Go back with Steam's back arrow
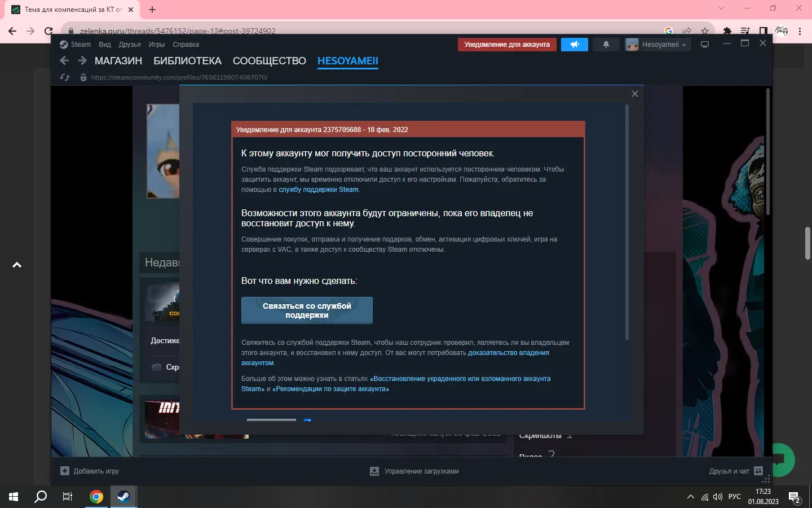 (x=64, y=60)
